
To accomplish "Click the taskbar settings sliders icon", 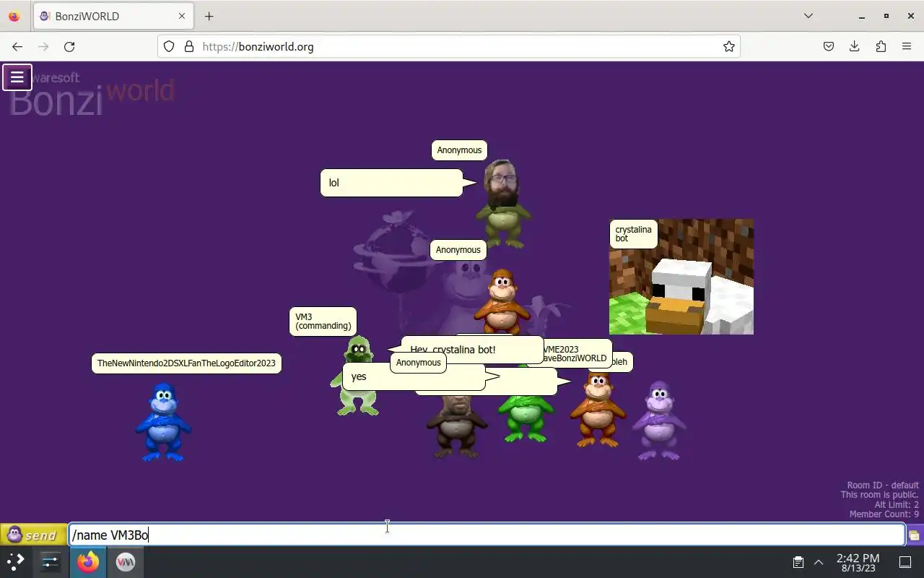I will [51, 561].
